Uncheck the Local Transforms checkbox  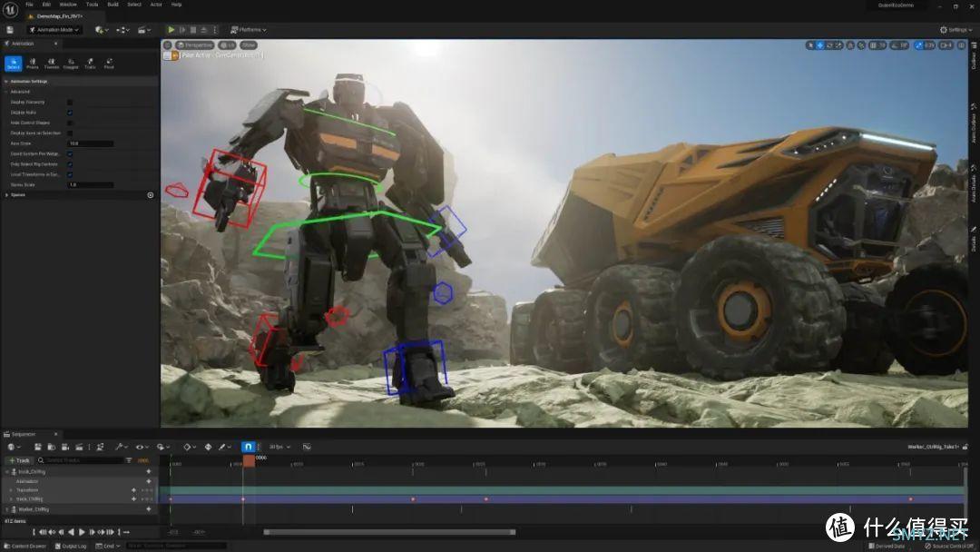coord(70,174)
